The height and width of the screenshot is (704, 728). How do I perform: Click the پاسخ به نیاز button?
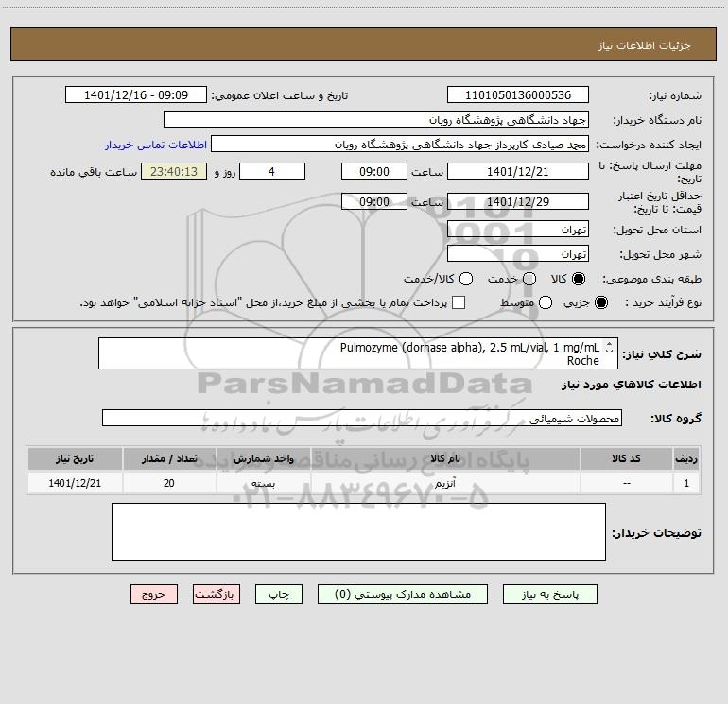tap(549, 594)
